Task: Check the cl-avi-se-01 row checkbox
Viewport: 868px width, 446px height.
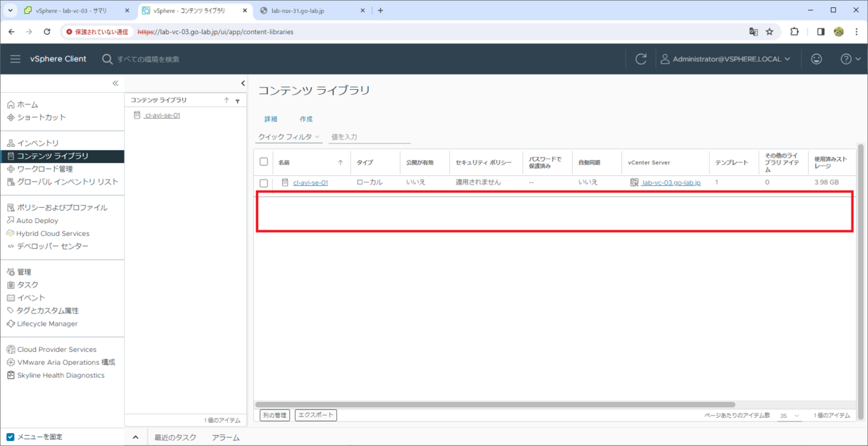Action: coord(263,182)
